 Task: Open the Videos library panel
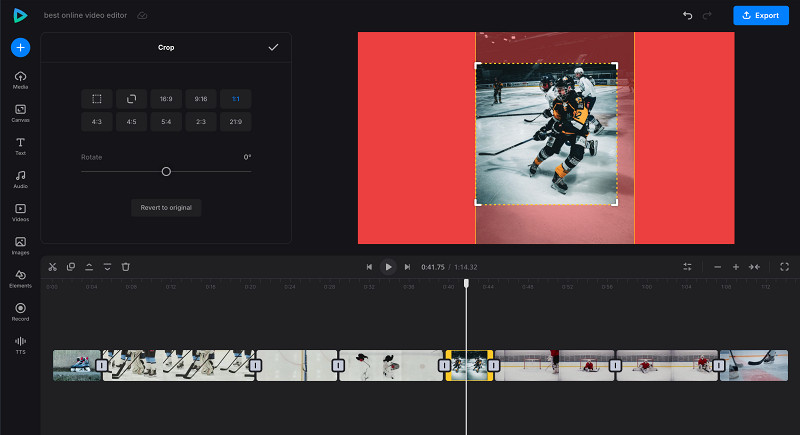click(20, 213)
